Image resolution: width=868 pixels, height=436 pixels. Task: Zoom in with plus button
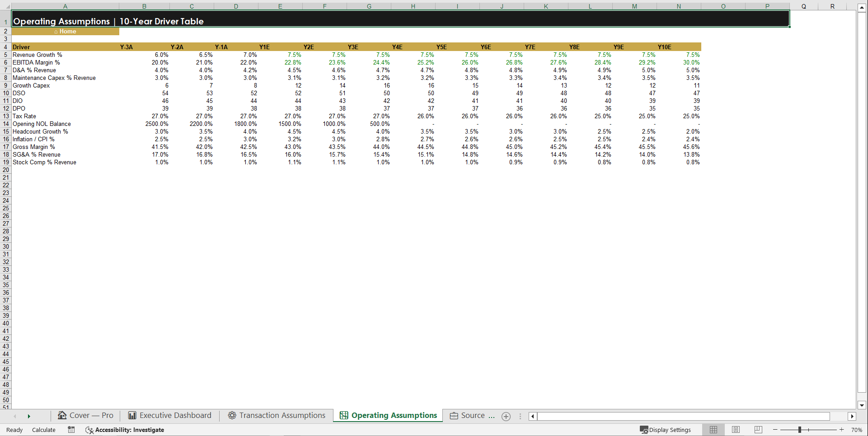842,430
